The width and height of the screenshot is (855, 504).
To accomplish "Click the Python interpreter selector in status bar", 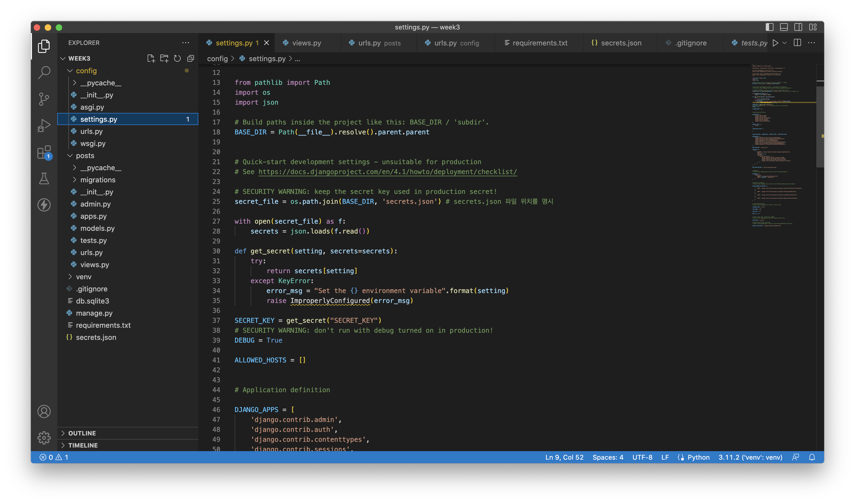I will tap(750, 457).
